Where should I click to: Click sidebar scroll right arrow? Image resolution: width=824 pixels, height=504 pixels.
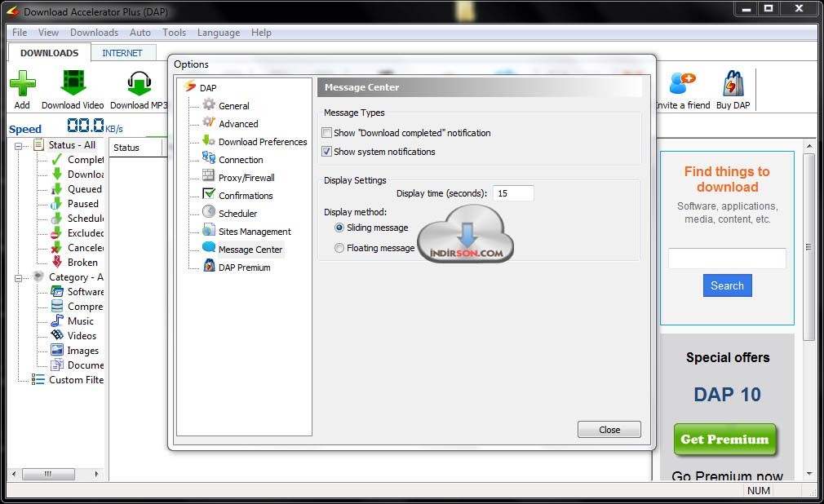[96, 474]
